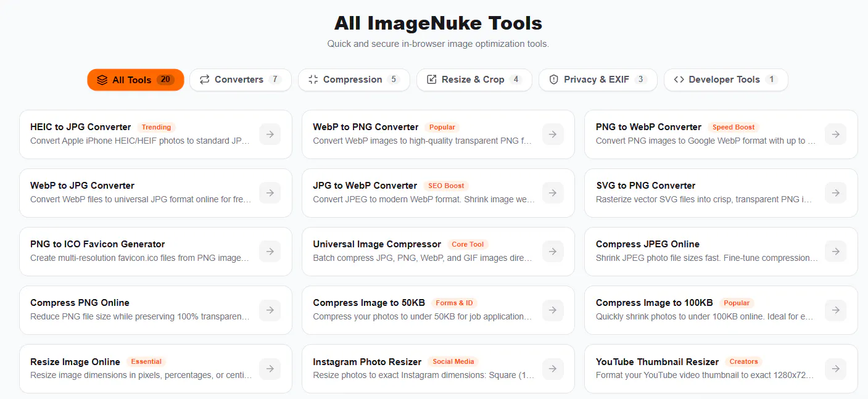Click arrow icon on Compress Image to 100KB card
Viewport: 868px width, 399px height.
point(835,310)
